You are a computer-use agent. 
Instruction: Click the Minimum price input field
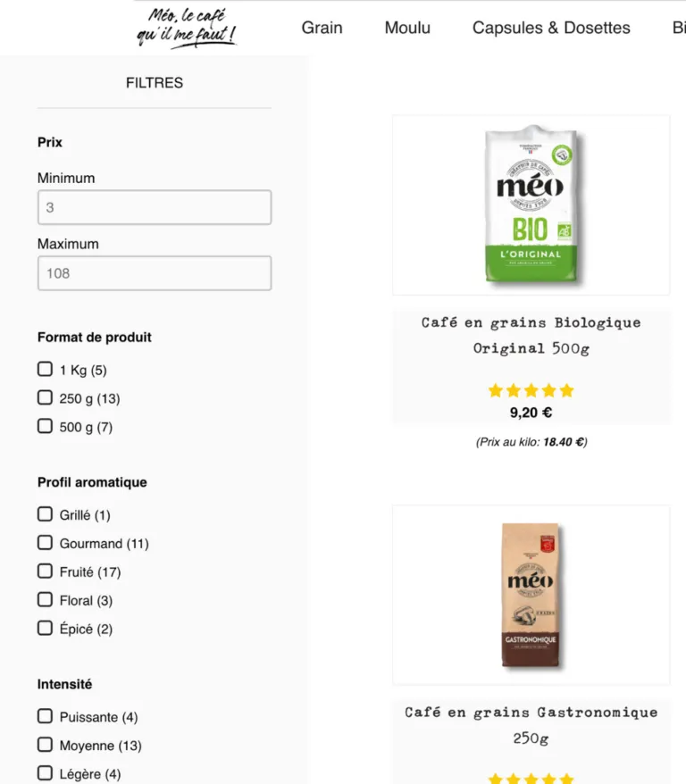[x=154, y=206]
